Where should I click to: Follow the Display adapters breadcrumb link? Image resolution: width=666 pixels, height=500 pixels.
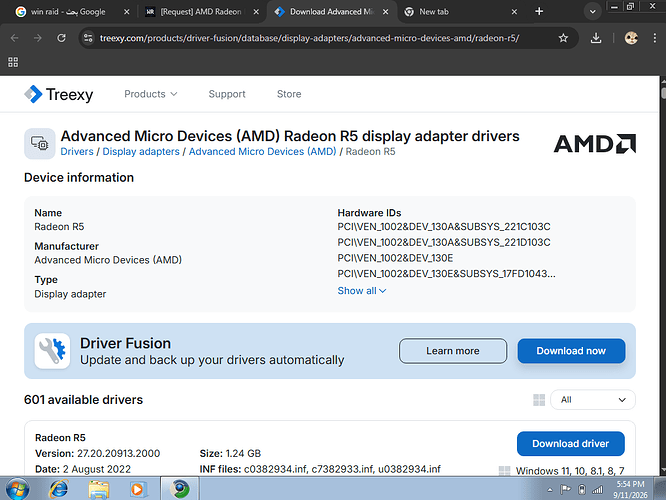[141, 152]
